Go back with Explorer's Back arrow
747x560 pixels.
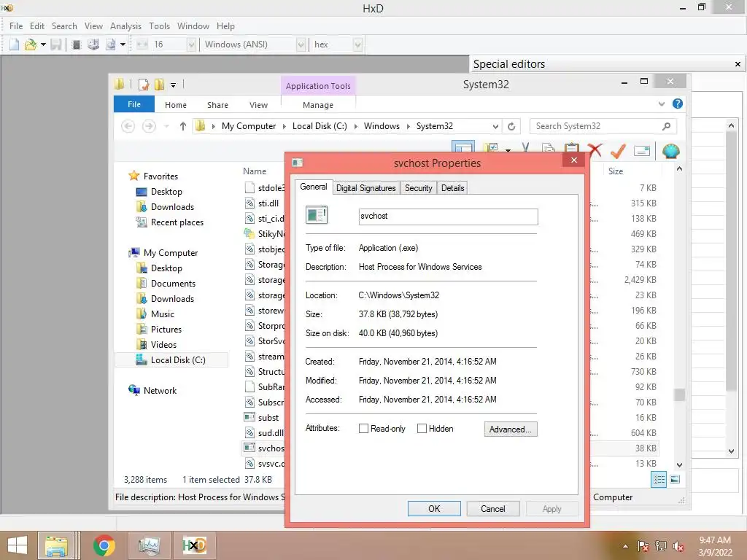(128, 126)
